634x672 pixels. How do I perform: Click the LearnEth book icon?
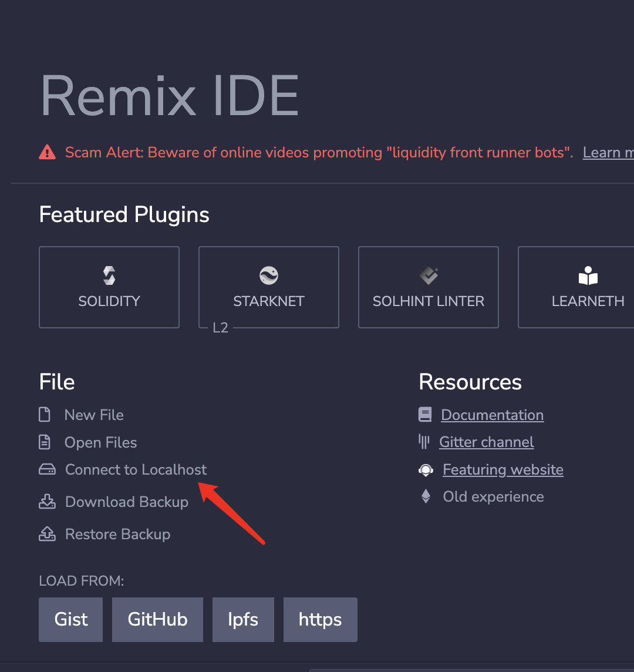tap(588, 275)
